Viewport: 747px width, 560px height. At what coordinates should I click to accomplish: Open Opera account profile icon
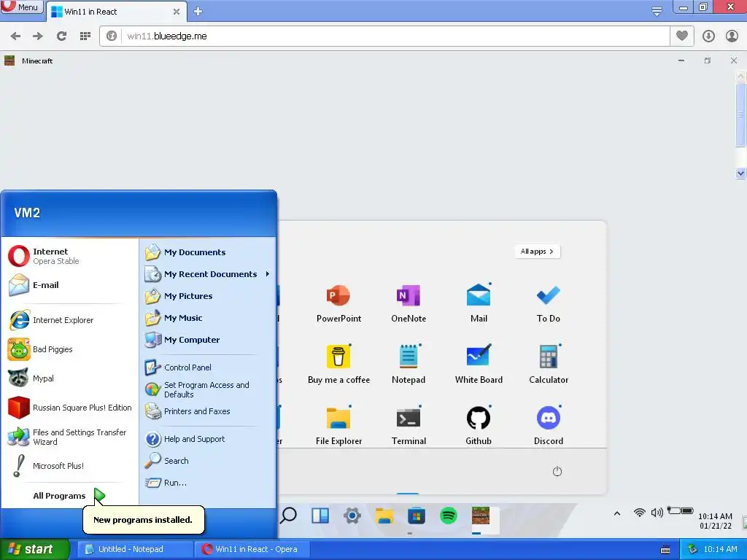click(732, 36)
